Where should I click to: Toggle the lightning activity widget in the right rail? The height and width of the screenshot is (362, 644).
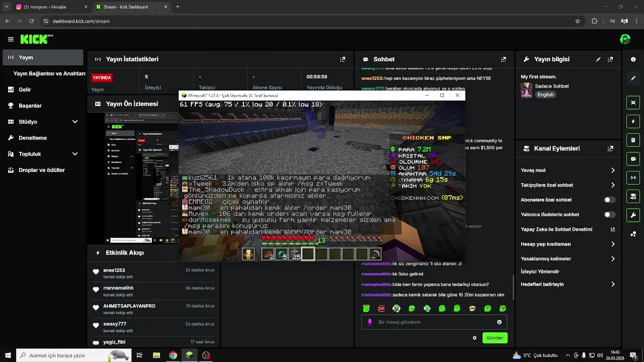coord(633,121)
